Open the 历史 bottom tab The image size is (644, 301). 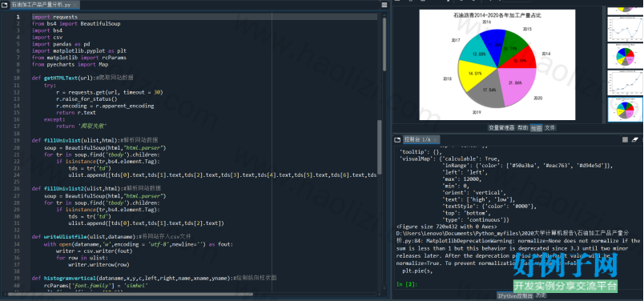541,295
